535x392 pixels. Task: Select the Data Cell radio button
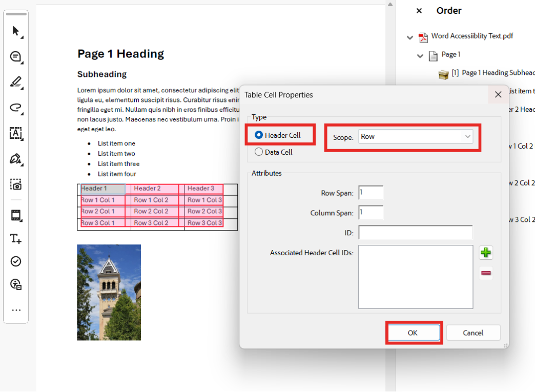point(259,152)
